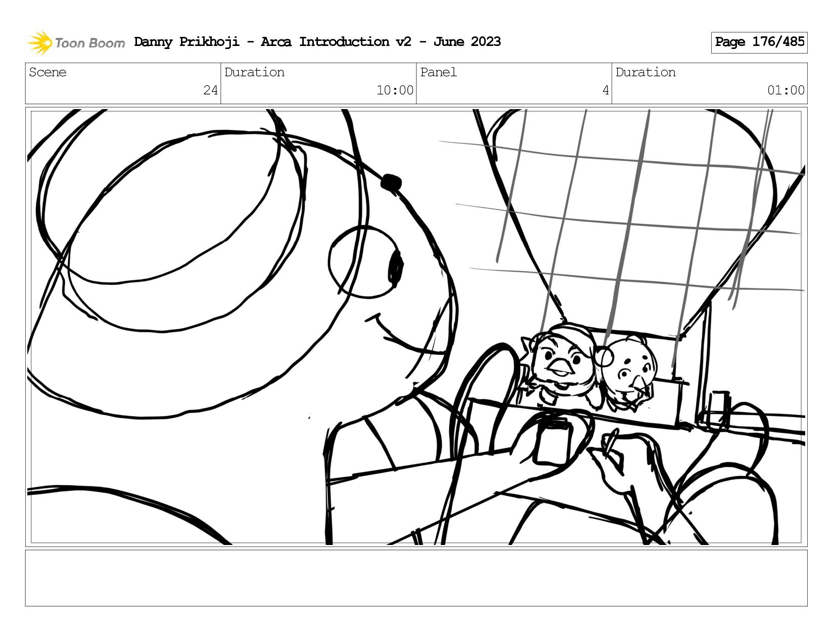Click the 'Panel' label
Screen dimensions: 834x644
(x=438, y=72)
